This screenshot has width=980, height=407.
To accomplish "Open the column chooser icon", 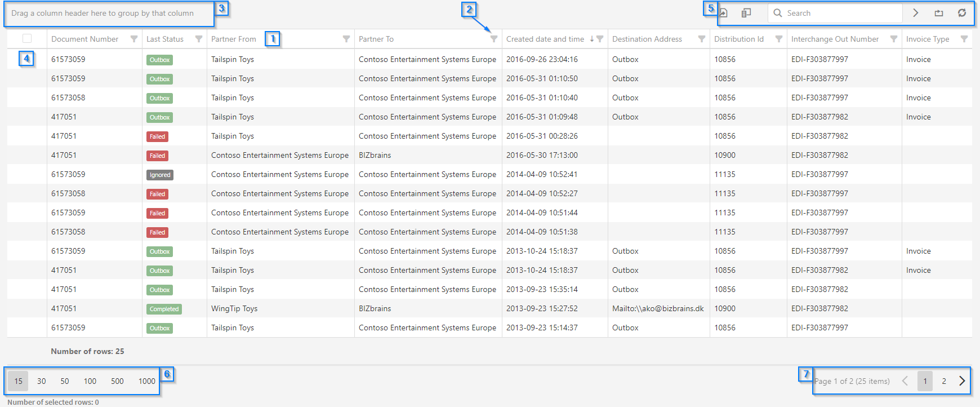I will pyautogui.click(x=746, y=13).
